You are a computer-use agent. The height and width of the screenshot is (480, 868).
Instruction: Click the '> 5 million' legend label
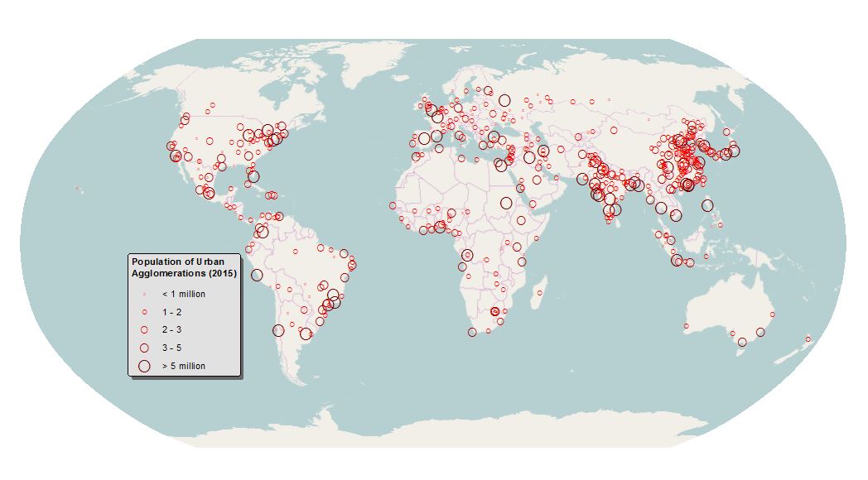pos(183,366)
